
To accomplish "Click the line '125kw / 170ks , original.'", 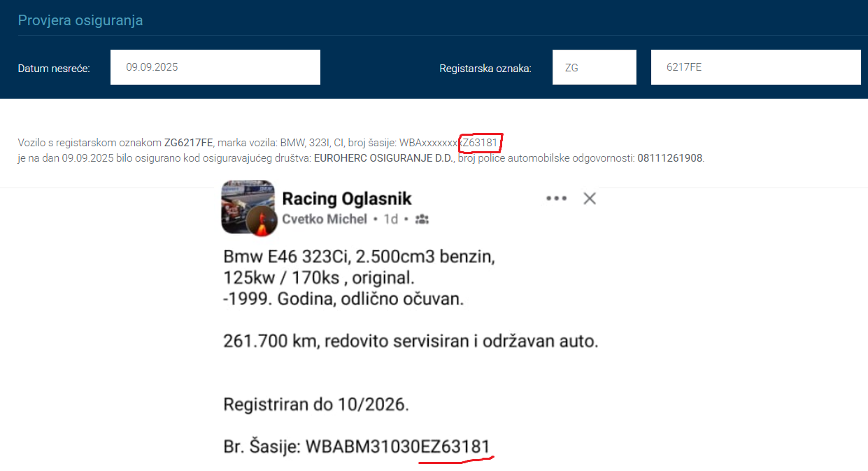I will (x=318, y=278).
